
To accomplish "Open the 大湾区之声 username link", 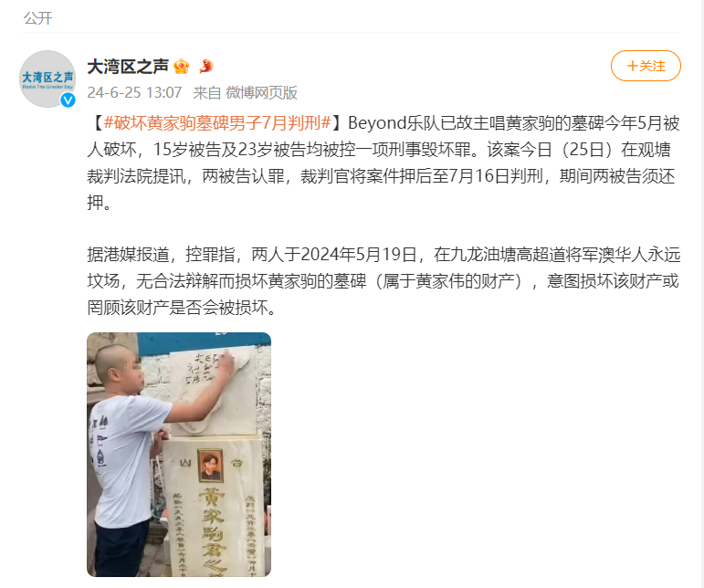I will [128, 67].
